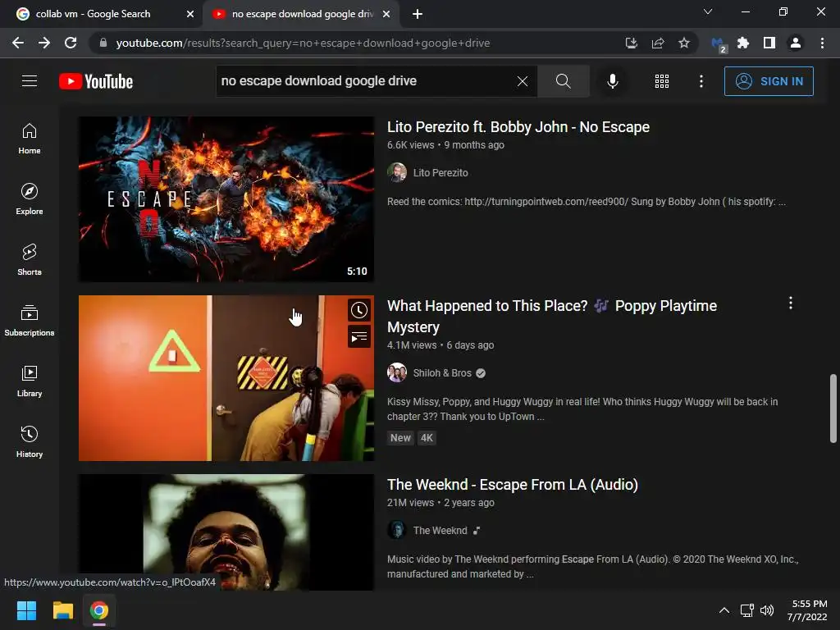Open Subscriptions in the sidebar
Image resolution: width=840 pixels, height=630 pixels.
[x=30, y=320]
